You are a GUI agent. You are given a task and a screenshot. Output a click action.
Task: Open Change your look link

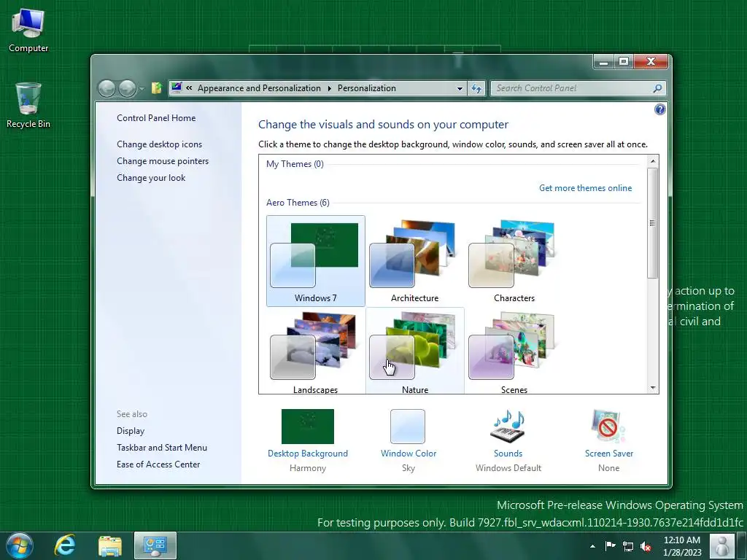(151, 178)
